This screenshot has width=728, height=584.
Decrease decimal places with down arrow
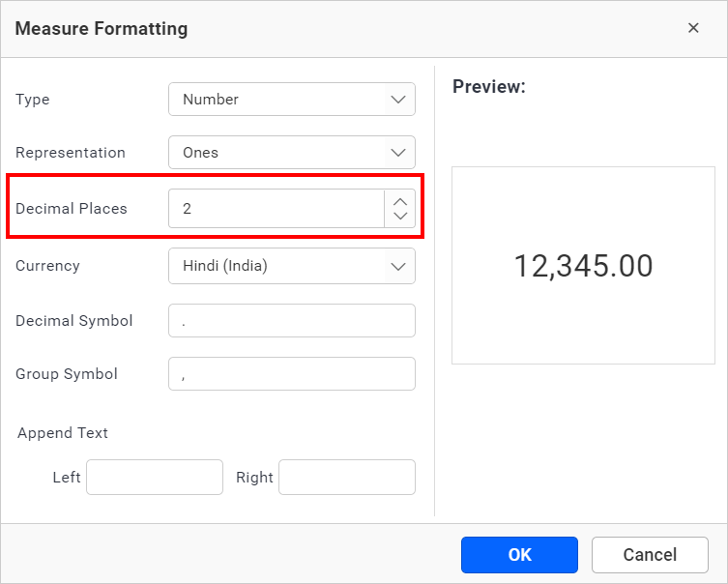(400, 216)
